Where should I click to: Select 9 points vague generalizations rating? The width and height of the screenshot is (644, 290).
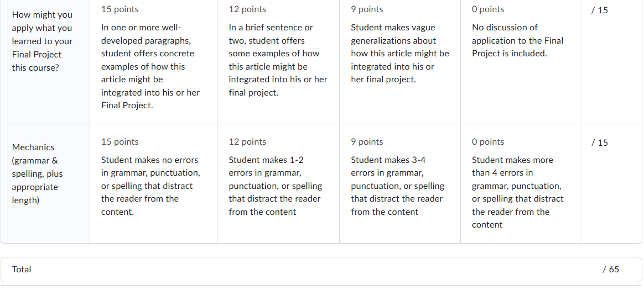click(399, 61)
